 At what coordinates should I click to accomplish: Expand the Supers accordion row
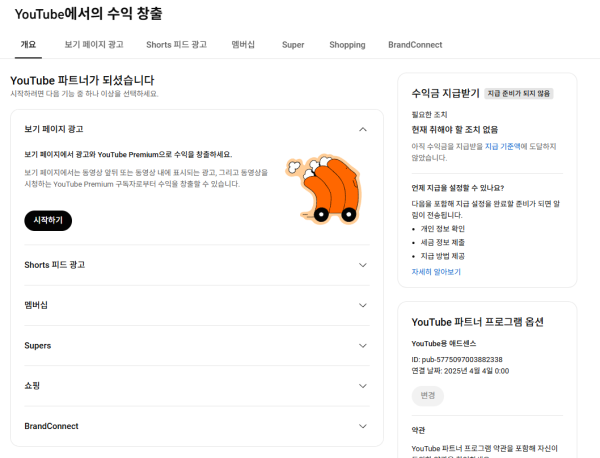click(x=362, y=345)
